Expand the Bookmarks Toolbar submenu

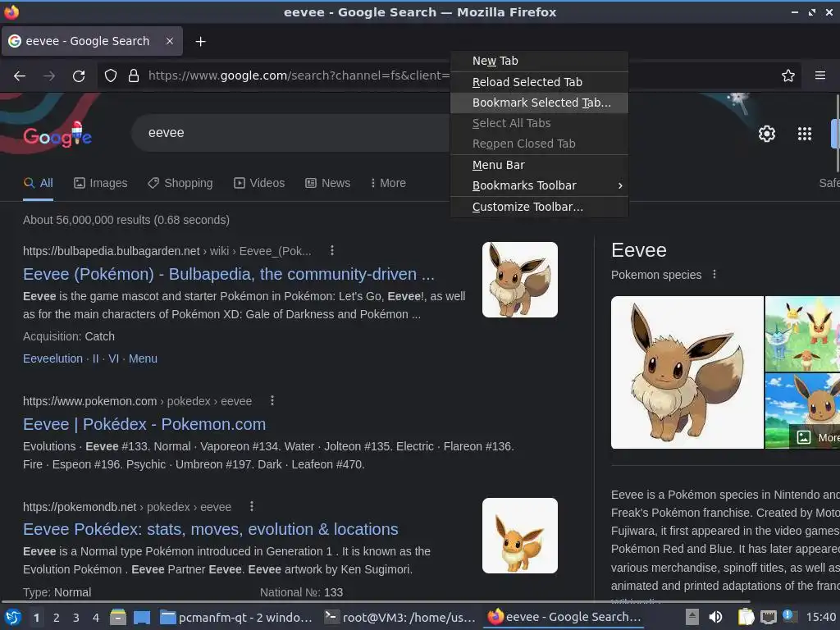(x=540, y=185)
